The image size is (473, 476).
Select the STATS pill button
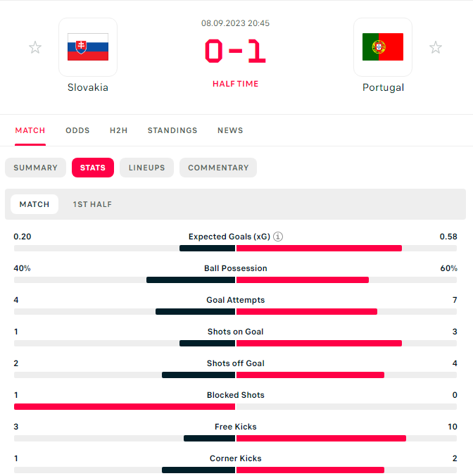point(93,168)
